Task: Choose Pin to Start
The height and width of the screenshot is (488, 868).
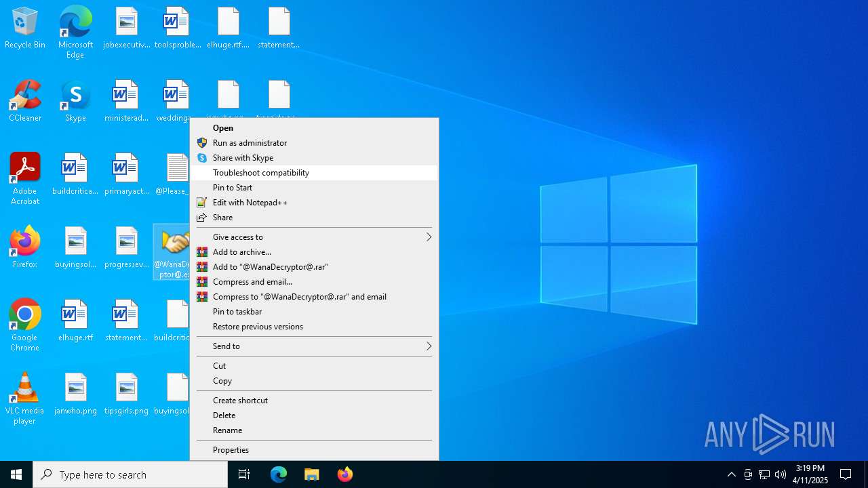Action: (x=314, y=188)
